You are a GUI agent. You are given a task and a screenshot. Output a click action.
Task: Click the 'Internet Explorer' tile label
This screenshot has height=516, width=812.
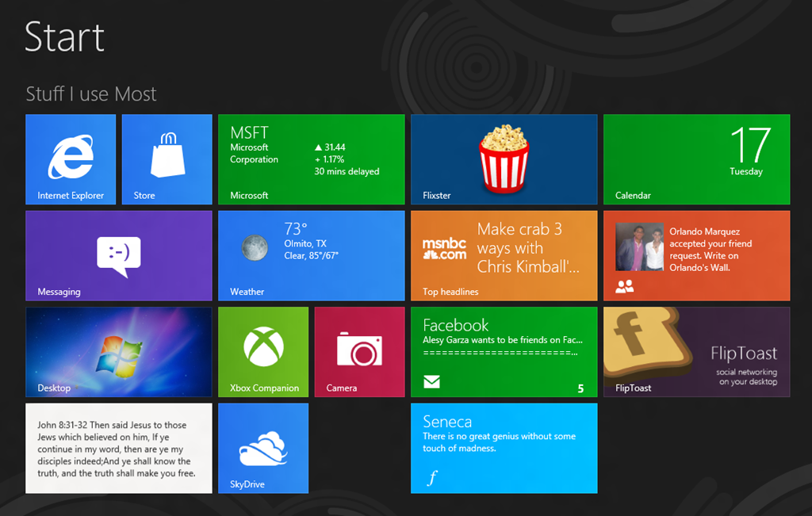(71, 196)
